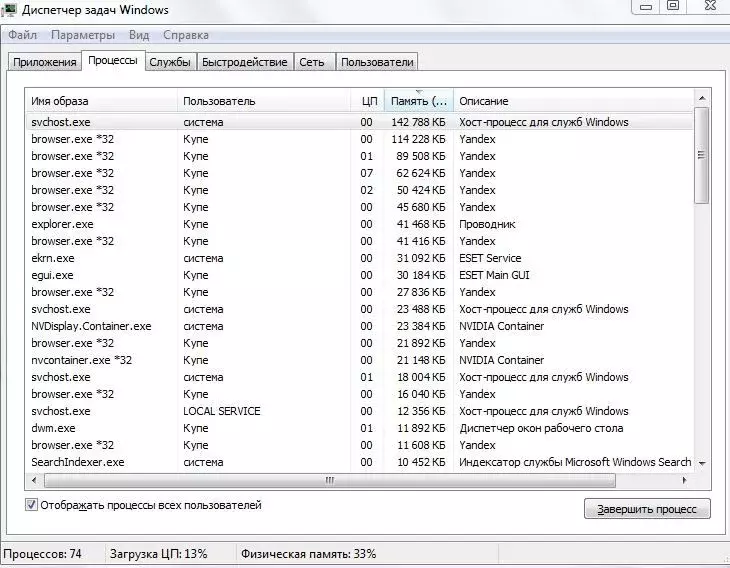Click the ESET Service description cell

(490, 258)
